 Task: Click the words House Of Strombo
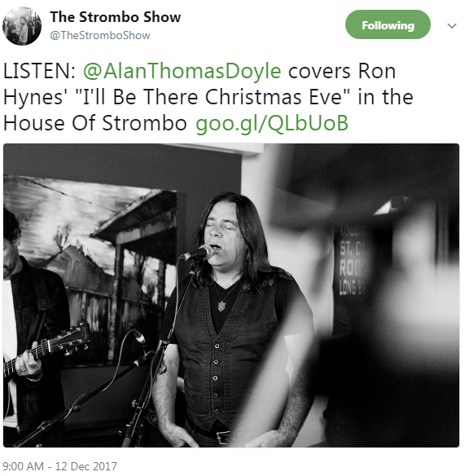(x=95, y=124)
